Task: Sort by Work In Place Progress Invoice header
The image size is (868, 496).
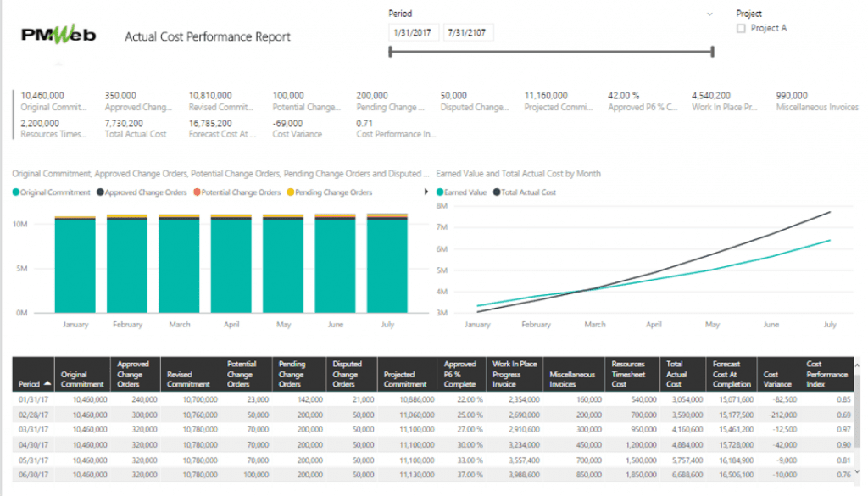Action: coord(515,374)
